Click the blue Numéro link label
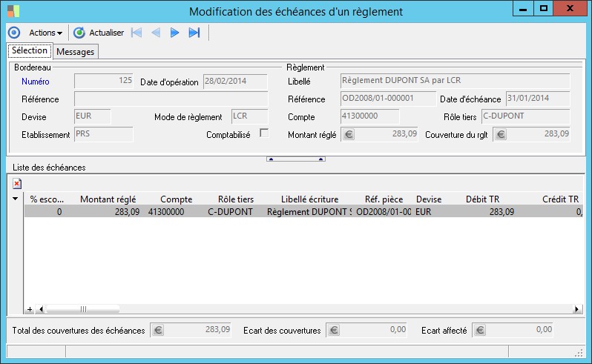The height and width of the screenshot is (364, 592). [x=34, y=82]
